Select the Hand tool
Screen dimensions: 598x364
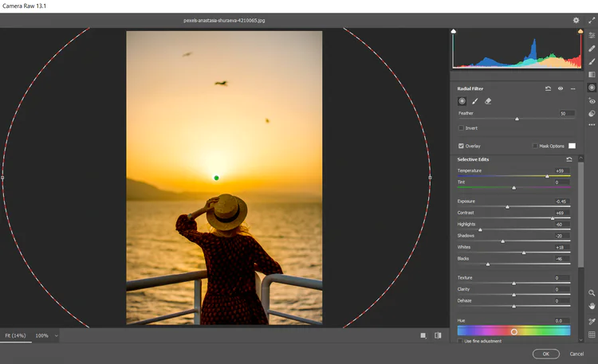click(x=592, y=306)
